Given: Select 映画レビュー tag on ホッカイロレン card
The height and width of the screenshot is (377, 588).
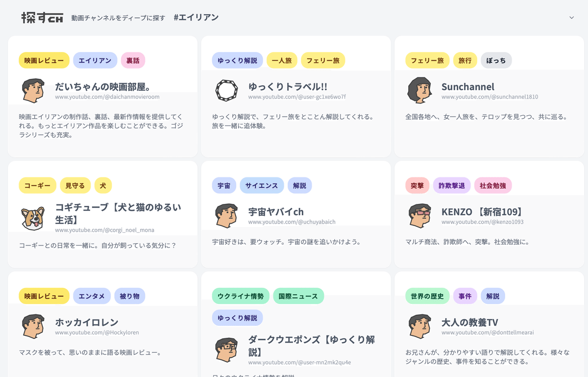Looking at the screenshot, I should pyautogui.click(x=44, y=296).
